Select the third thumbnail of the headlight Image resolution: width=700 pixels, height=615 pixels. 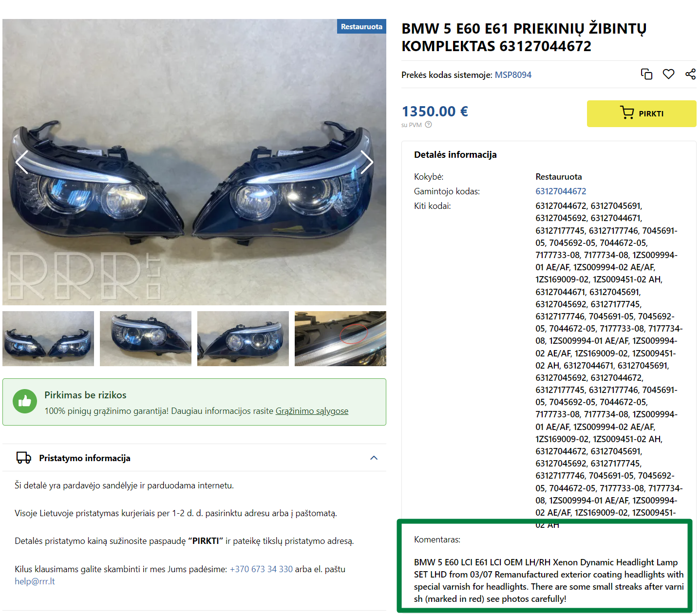pos(243,338)
